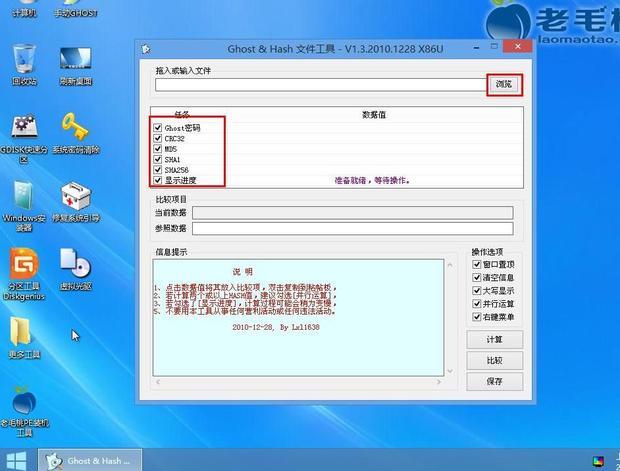
Task: Disable the SHA256 task checkbox
Action: pyautogui.click(x=158, y=170)
